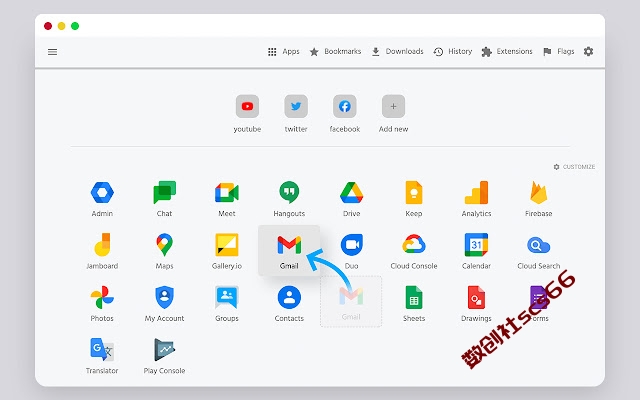Screen dimensions: 640x400
Task: Click the highlighted Gmail app tile
Action: (x=289, y=250)
